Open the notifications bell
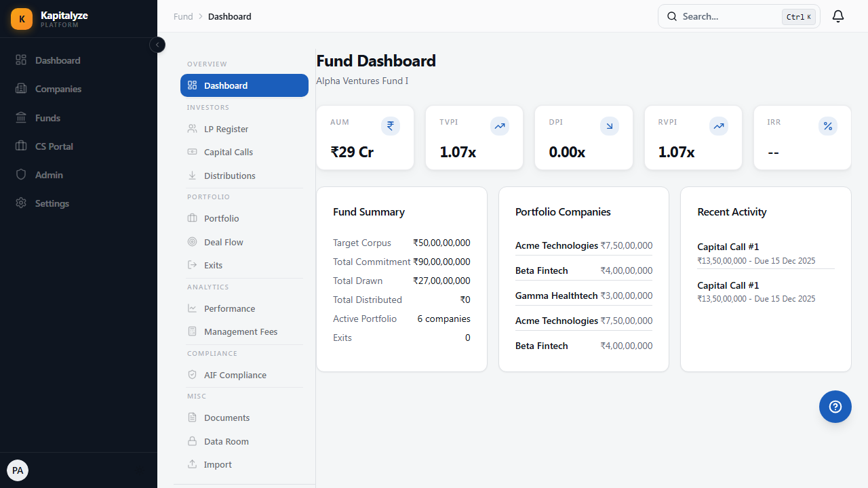The width and height of the screenshot is (868, 488). [838, 16]
